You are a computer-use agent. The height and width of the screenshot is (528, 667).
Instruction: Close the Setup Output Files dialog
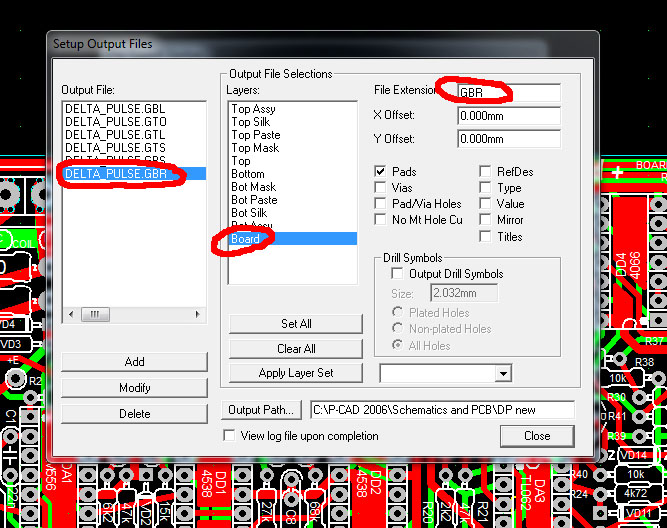point(537,436)
